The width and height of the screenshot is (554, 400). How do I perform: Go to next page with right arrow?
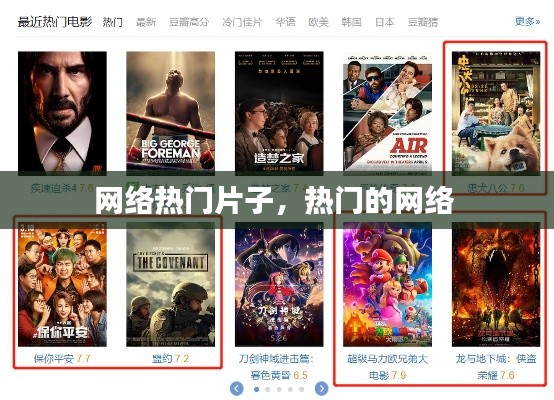[x=321, y=389]
